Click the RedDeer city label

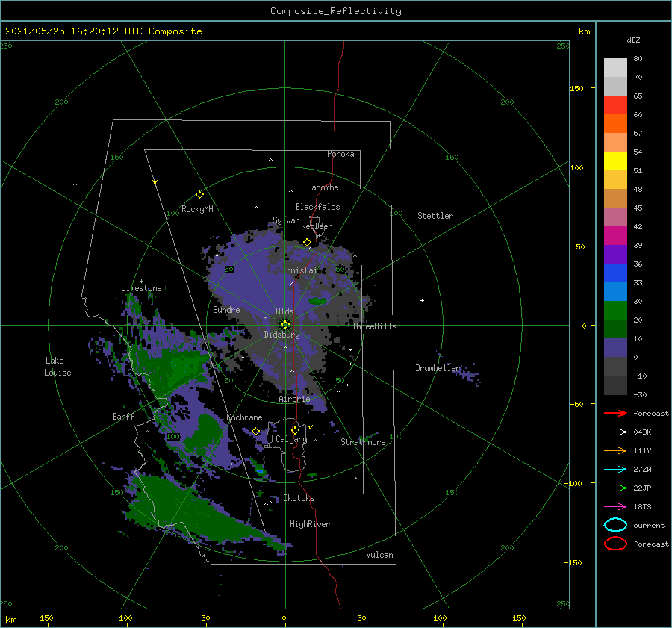[317, 226]
